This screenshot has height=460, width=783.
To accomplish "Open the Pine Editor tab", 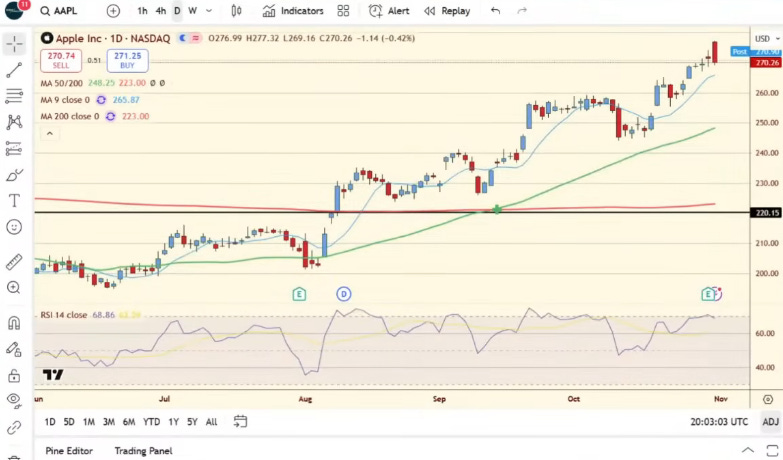I will pos(69,451).
